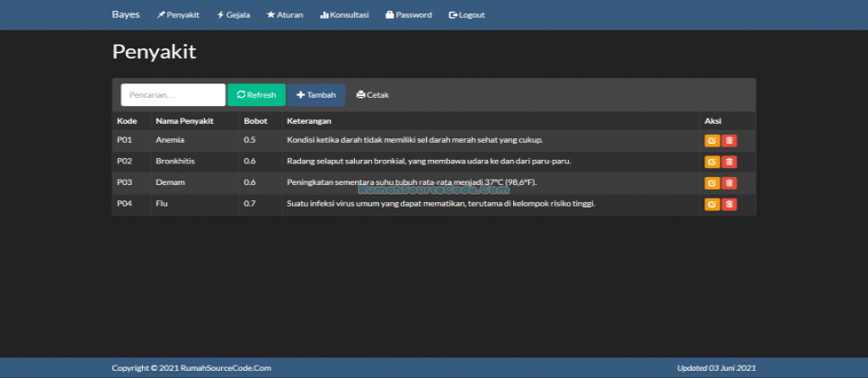
Task: Click the Bronkhitis disease name
Action: click(175, 161)
